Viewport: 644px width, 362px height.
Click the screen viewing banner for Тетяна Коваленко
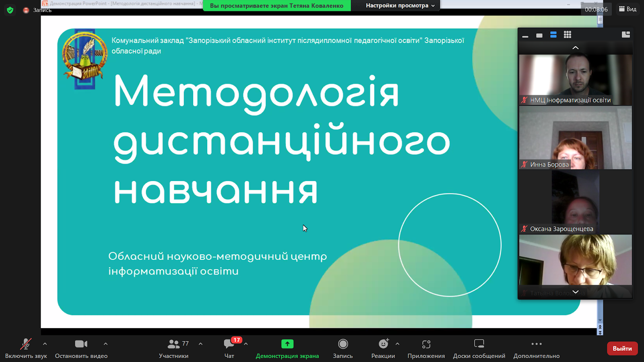277,6
